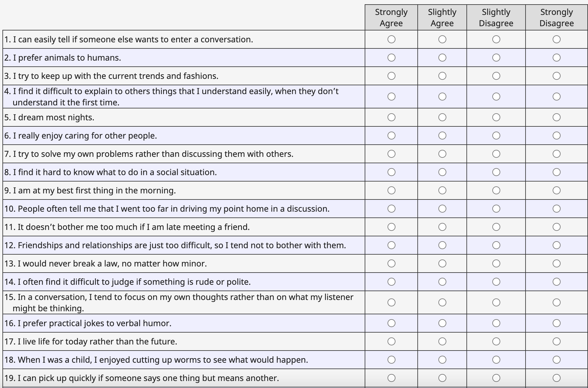Screen dimensions: 588x388
Task: Select Slightly Disagree for question 15
Action: pos(496,302)
